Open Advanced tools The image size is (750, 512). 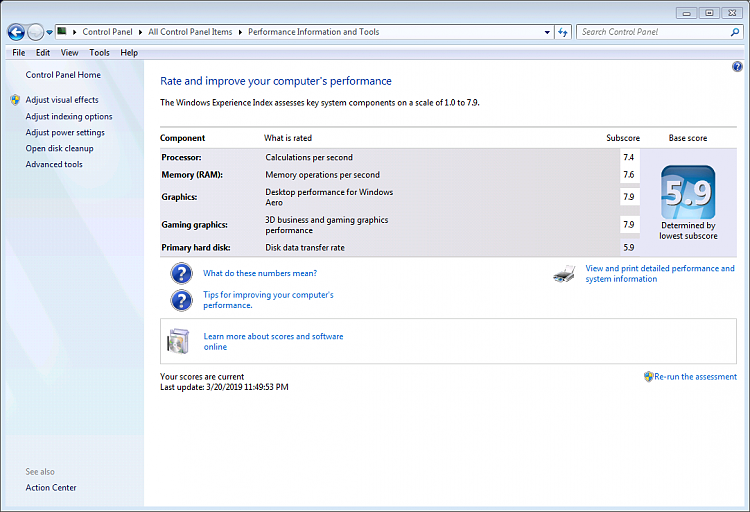pos(54,164)
